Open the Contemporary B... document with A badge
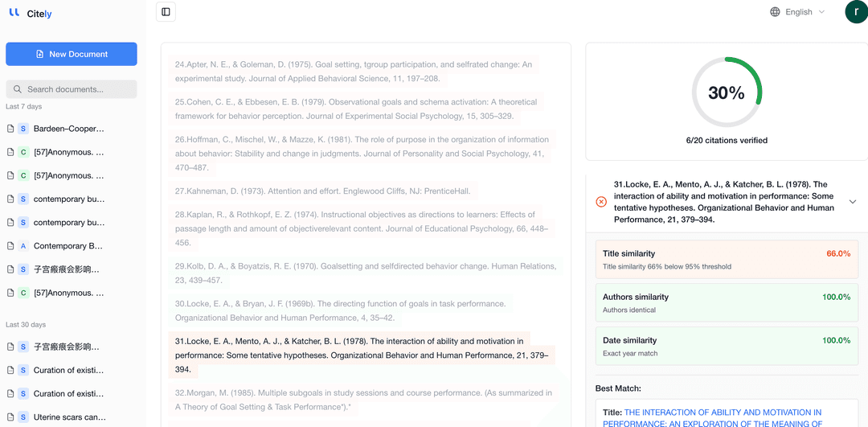 click(68, 246)
